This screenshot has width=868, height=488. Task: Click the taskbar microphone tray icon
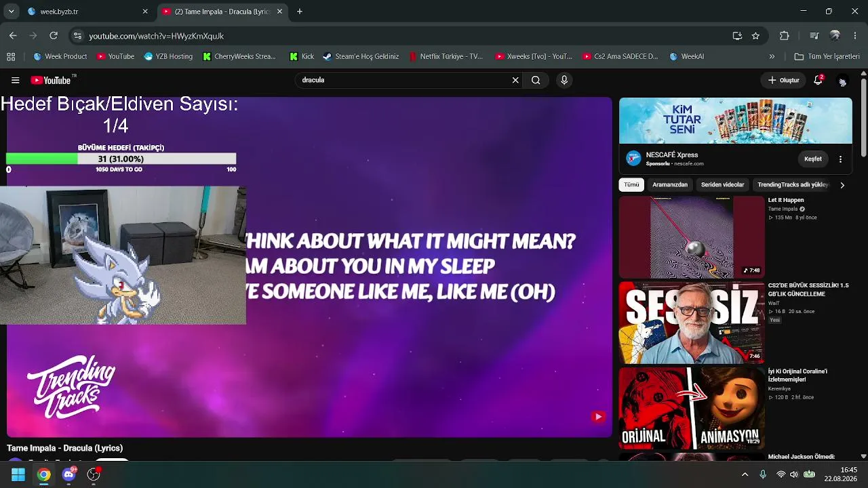click(763, 474)
